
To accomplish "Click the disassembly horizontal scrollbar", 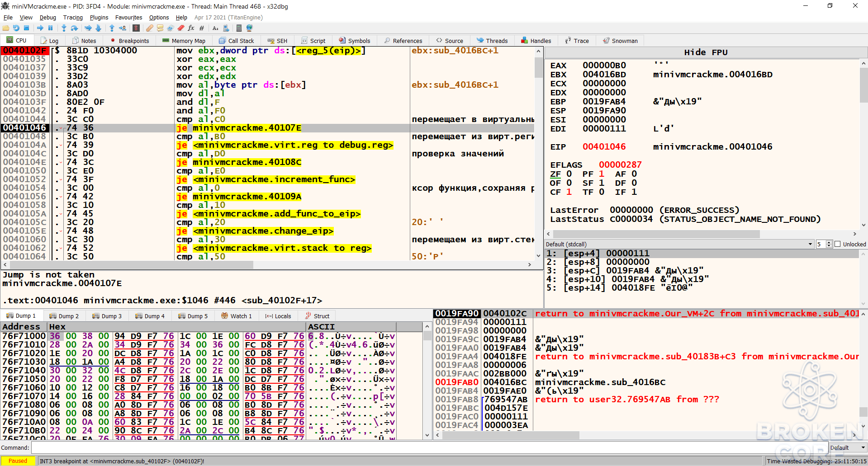I will click(x=267, y=264).
